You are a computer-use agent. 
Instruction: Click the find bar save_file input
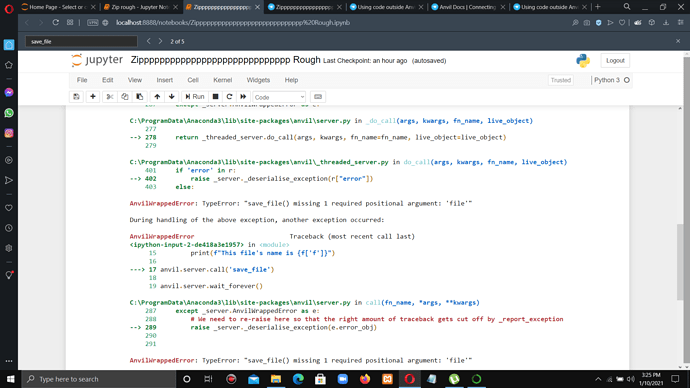[x=81, y=41]
